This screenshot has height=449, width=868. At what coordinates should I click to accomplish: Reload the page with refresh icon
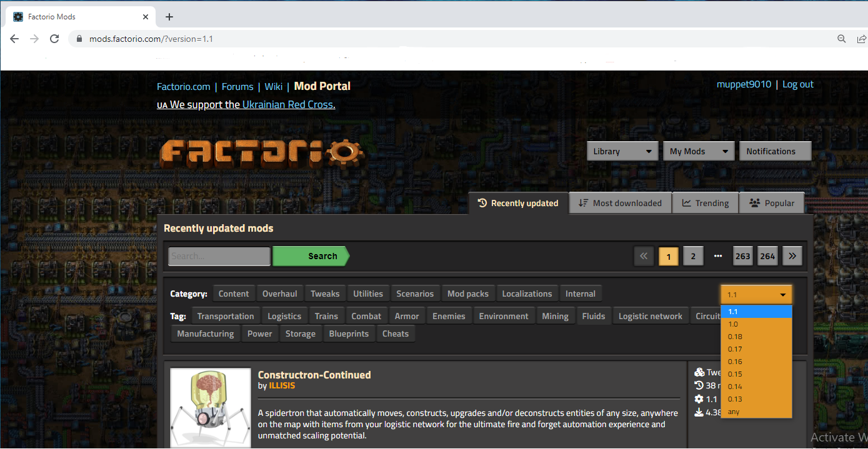(x=54, y=39)
